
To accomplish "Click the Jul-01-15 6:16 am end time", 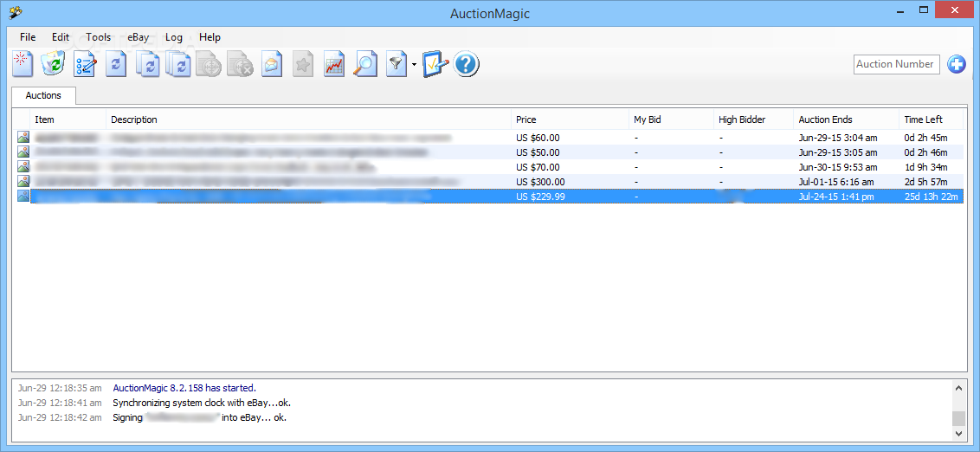I will tap(836, 182).
